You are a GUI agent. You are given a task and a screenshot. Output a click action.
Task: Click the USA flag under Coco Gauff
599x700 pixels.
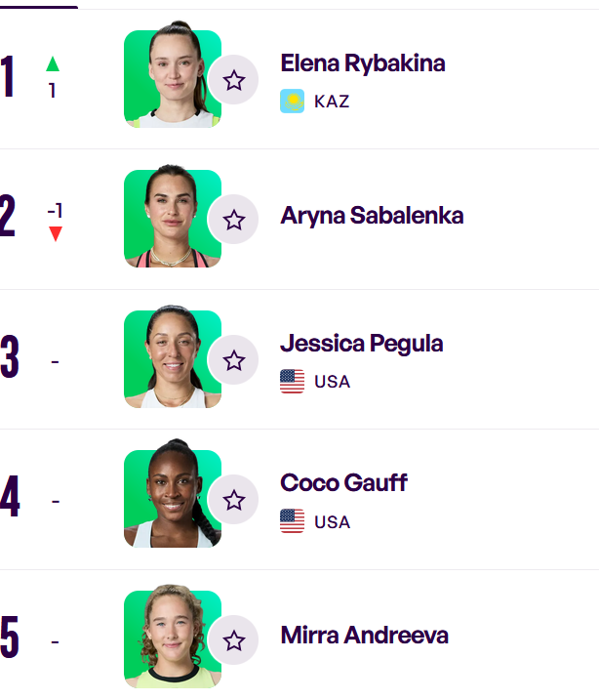tap(292, 521)
